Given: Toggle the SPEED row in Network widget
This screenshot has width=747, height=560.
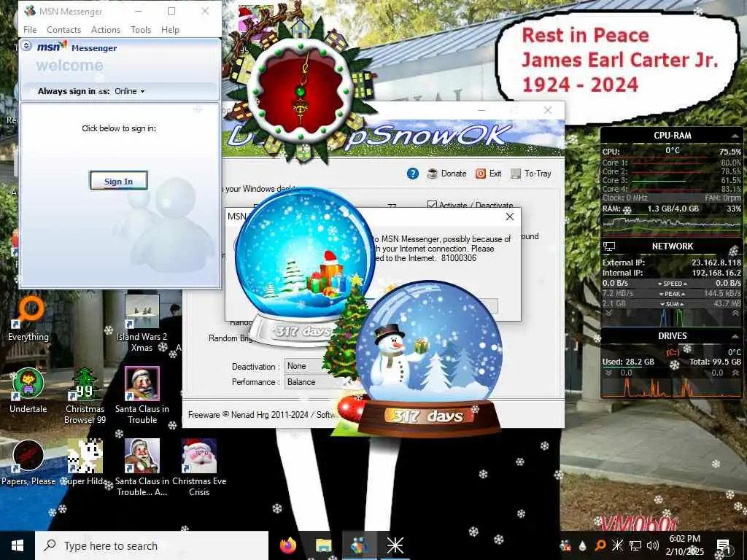Looking at the screenshot, I should (x=672, y=284).
